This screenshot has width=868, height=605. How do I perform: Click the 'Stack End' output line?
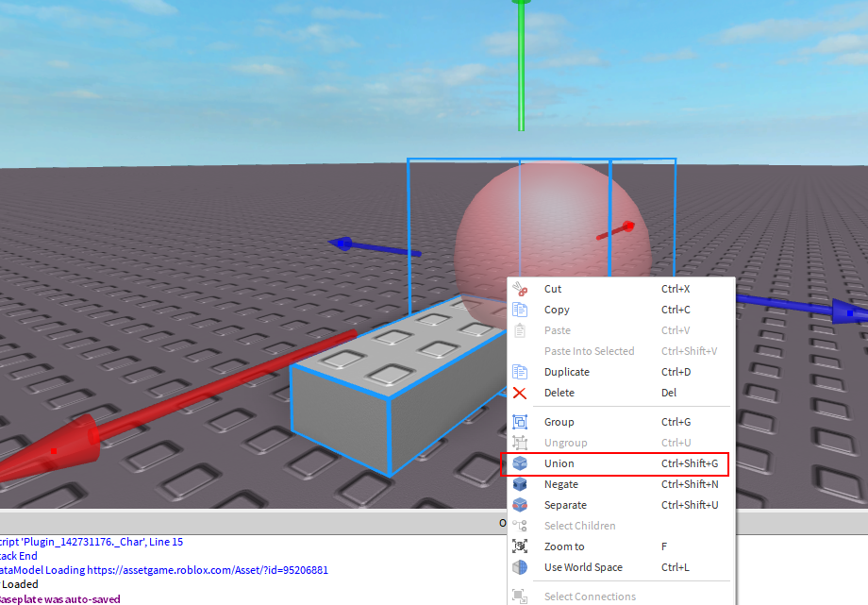click(x=19, y=556)
